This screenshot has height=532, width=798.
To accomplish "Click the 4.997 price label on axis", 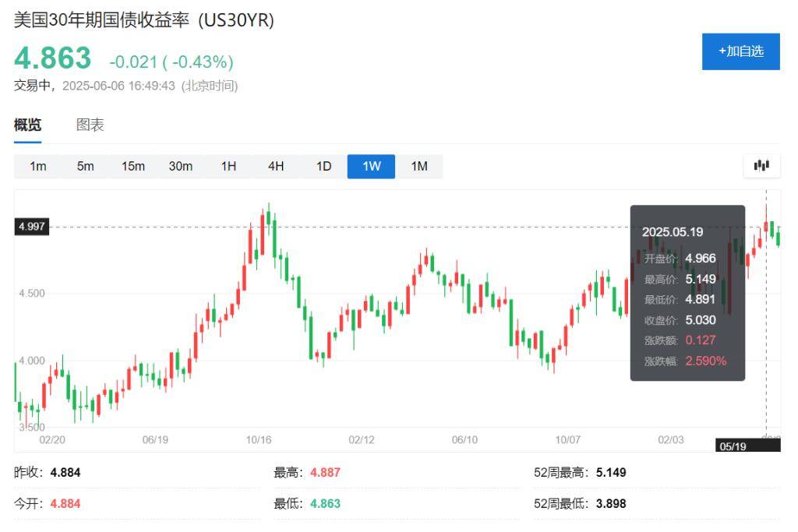I will [32, 227].
